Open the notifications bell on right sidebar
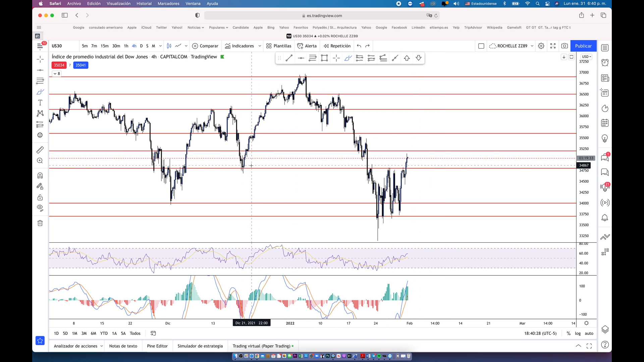This screenshot has width=644, height=362. pos(605,218)
